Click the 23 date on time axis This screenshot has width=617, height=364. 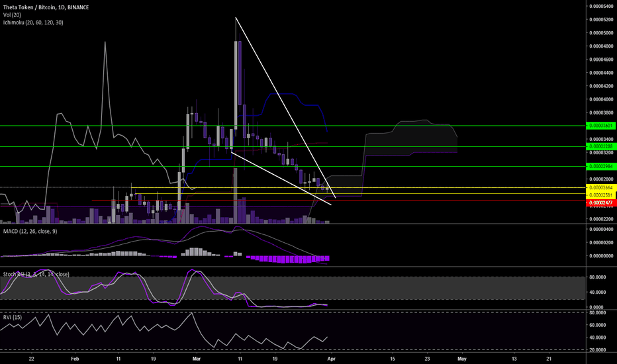point(428,359)
